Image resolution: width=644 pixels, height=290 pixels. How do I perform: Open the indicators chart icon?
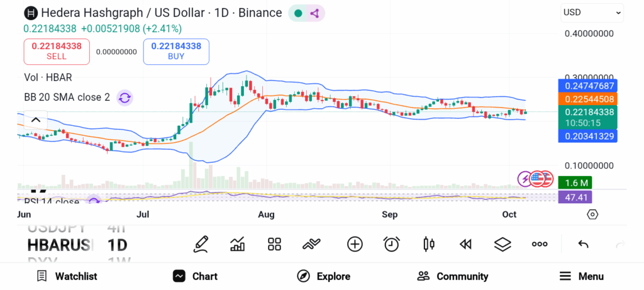click(238, 244)
